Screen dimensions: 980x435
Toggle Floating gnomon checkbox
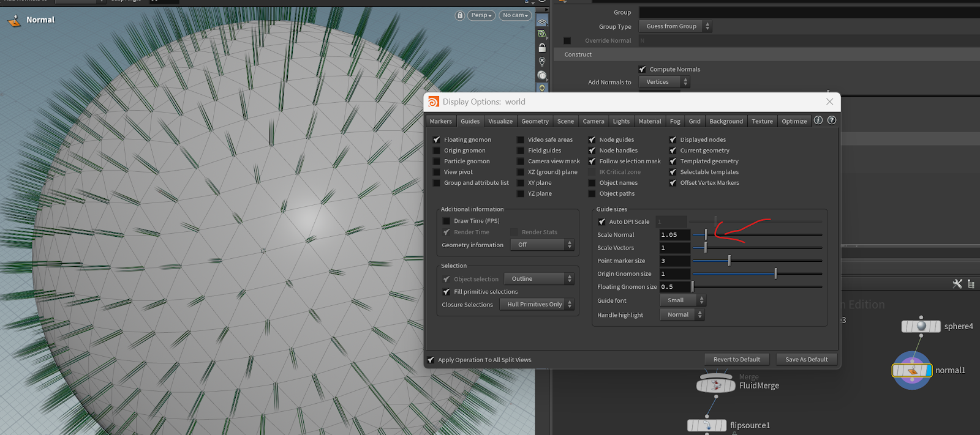point(437,140)
